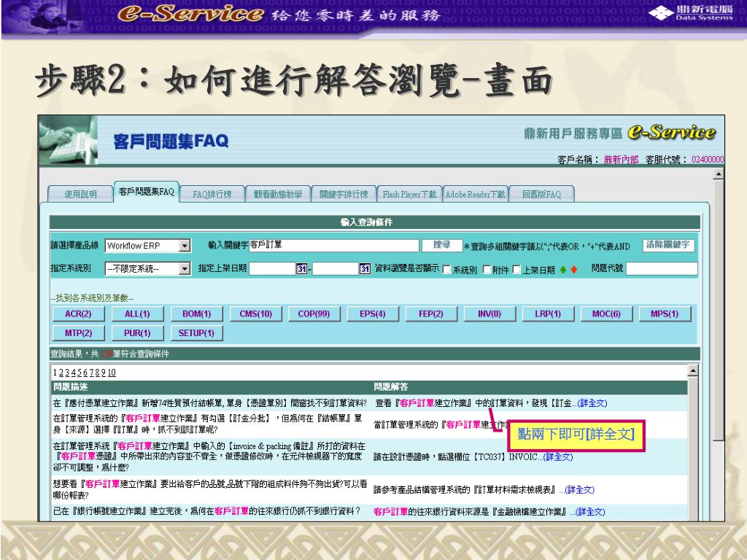Focus the start date input field
The width and height of the screenshot is (747, 560).
pos(273,268)
